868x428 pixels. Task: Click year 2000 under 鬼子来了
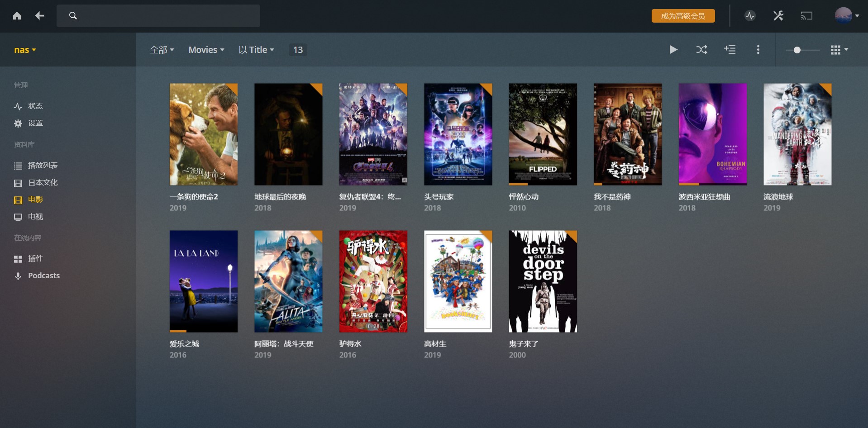(517, 355)
